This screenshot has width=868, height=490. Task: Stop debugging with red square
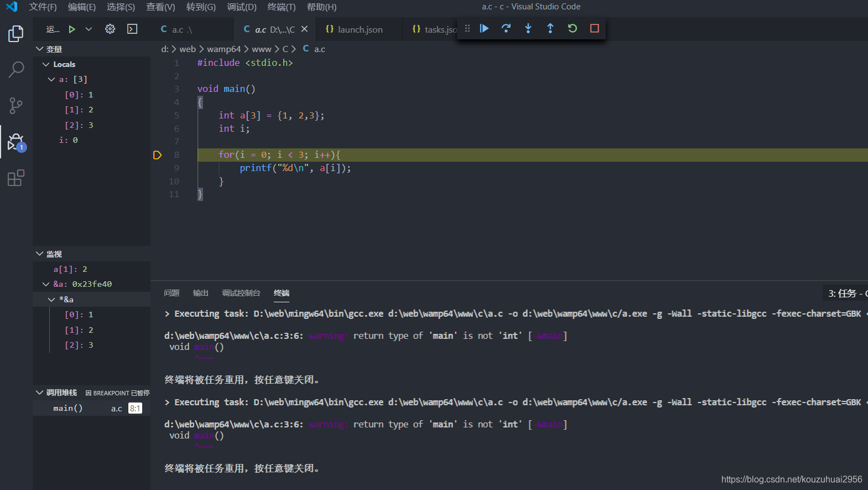pyautogui.click(x=595, y=28)
